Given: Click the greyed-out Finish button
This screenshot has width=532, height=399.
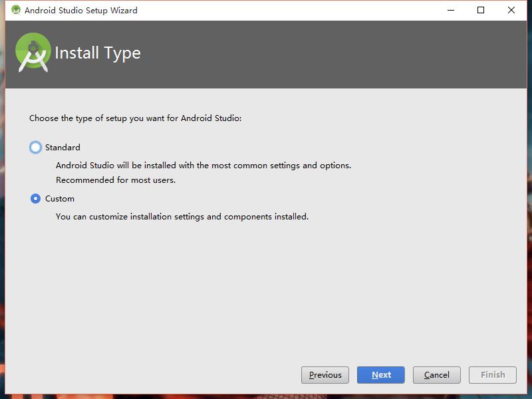Looking at the screenshot, I should coord(493,375).
